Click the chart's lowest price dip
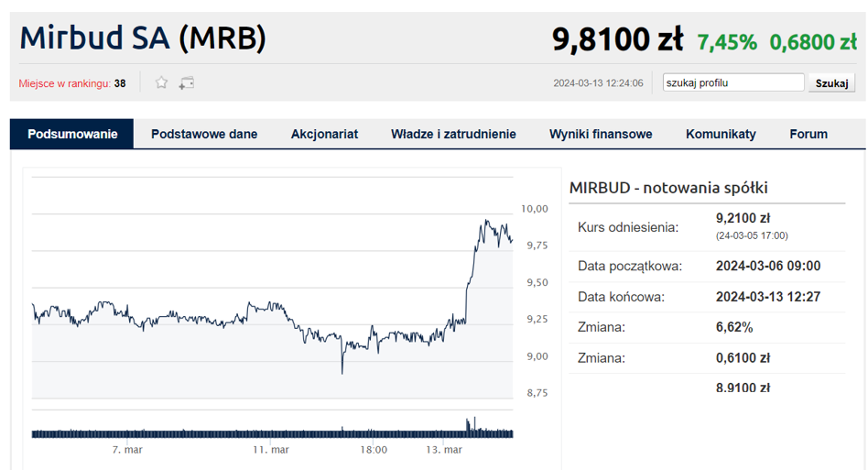This screenshot has height=470, width=868. tap(342, 371)
